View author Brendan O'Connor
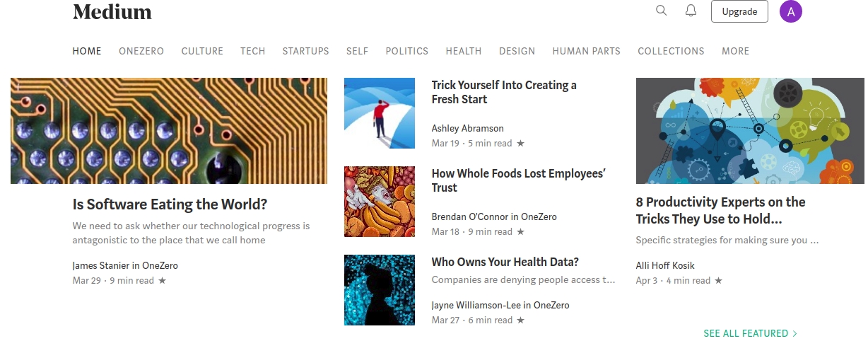Viewport: 868px width, 341px height. point(470,216)
